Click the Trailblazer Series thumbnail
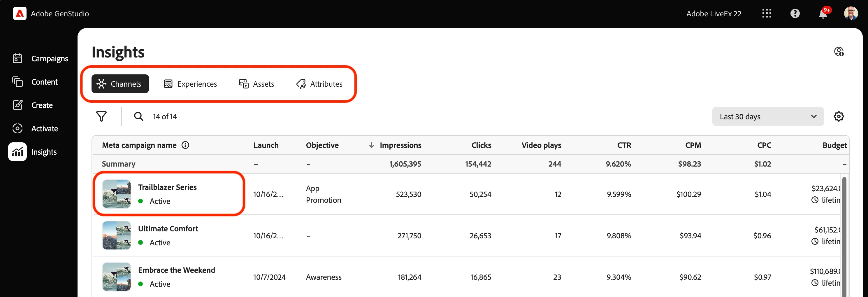Image resolution: width=868 pixels, height=297 pixels. point(117,194)
